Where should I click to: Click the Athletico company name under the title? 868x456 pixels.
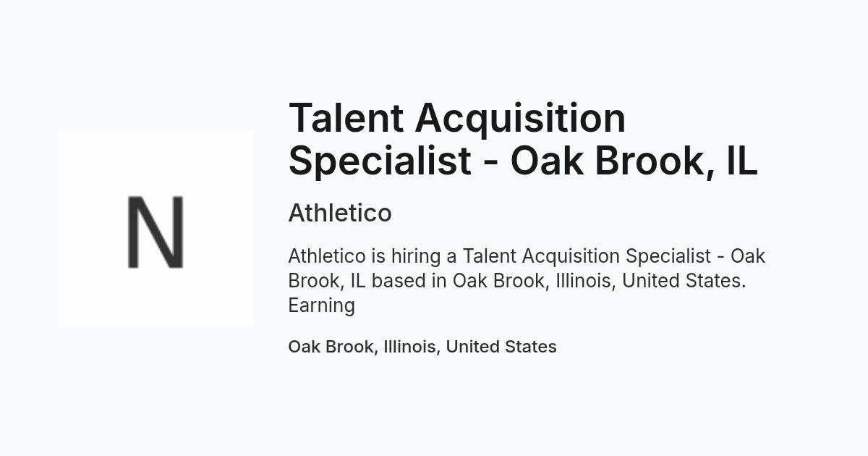[340, 213]
